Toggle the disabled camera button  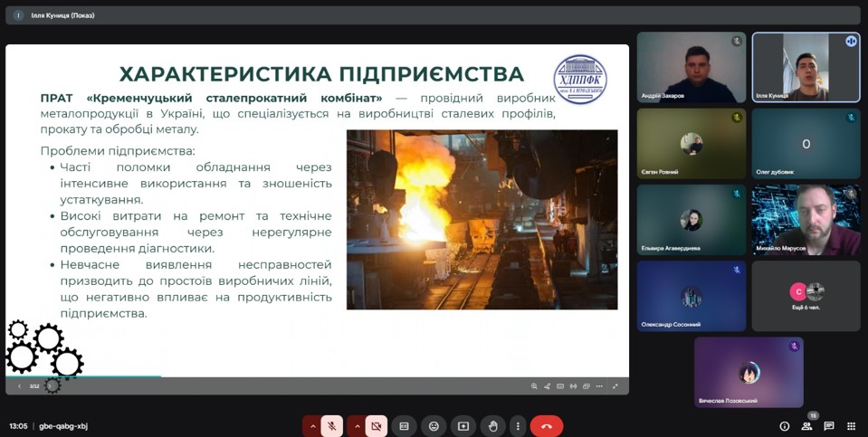(377, 426)
